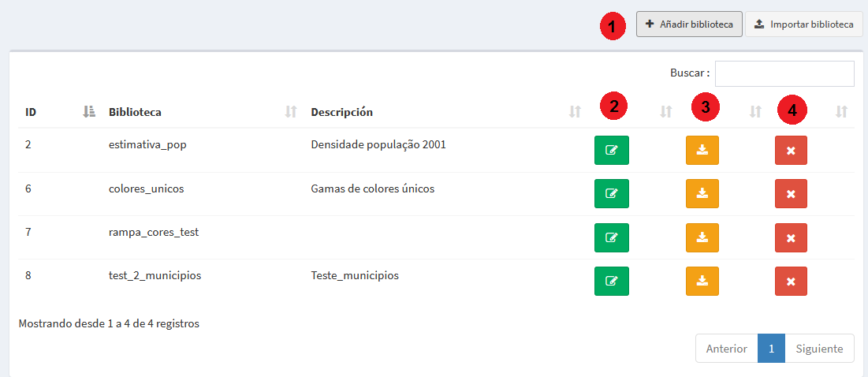Image resolution: width=868 pixels, height=377 pixels.
Task: Click Importar biblioteca button
Action: pyautogui.click(x=804, y=24)
